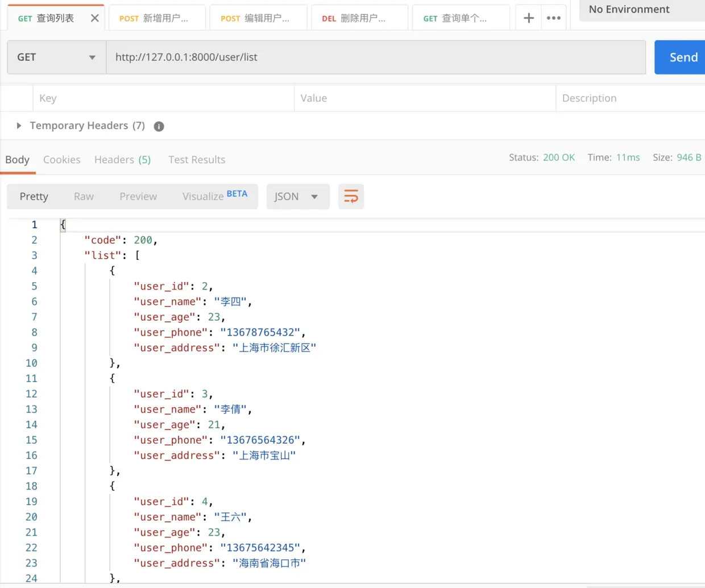Click the Size 946 B value
The image size is (705, 588).
click(689, 158)
